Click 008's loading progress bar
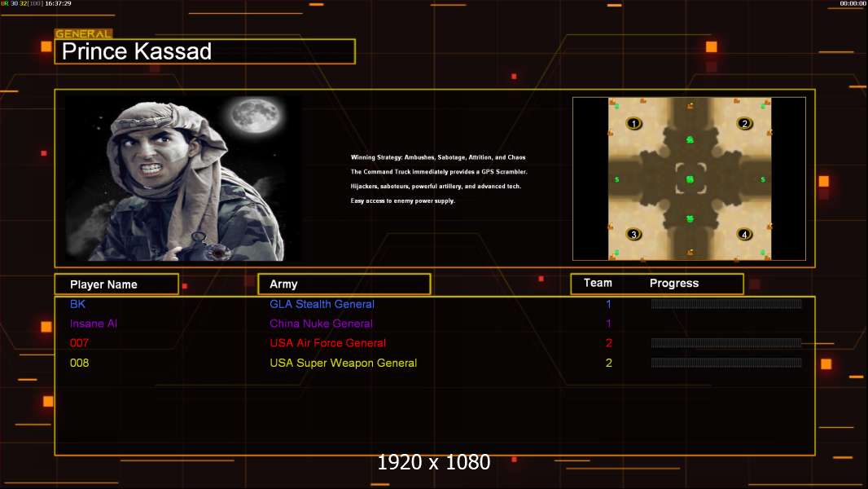Screen dimensions: 868x489 click(x=726, y=363)
